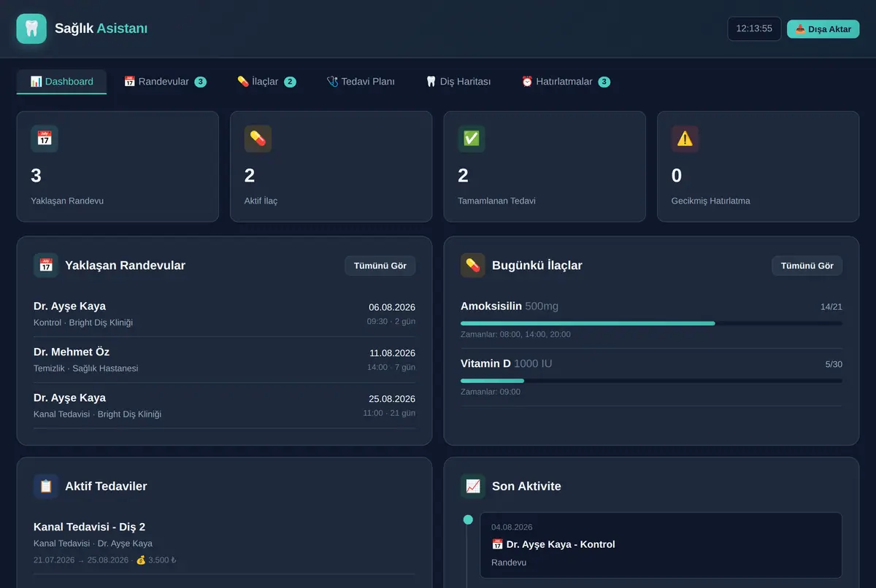Viewport: 876px width, 588px height.
Task: Click Tümünü Gör in Yaklaşan Randevular
Action: 380,266
